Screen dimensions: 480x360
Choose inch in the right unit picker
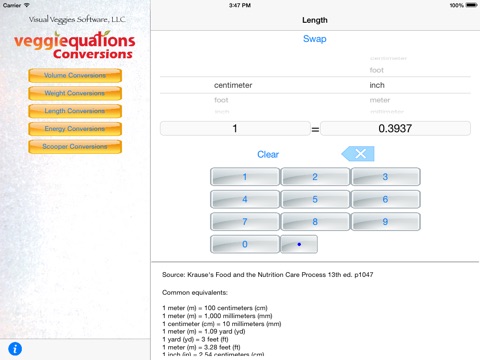(377, 85)
